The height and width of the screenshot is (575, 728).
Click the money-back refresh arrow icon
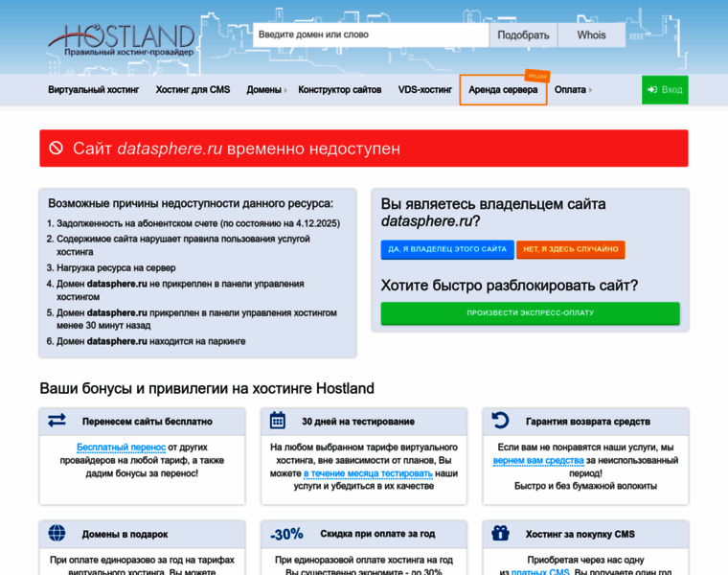pos(500,421)
